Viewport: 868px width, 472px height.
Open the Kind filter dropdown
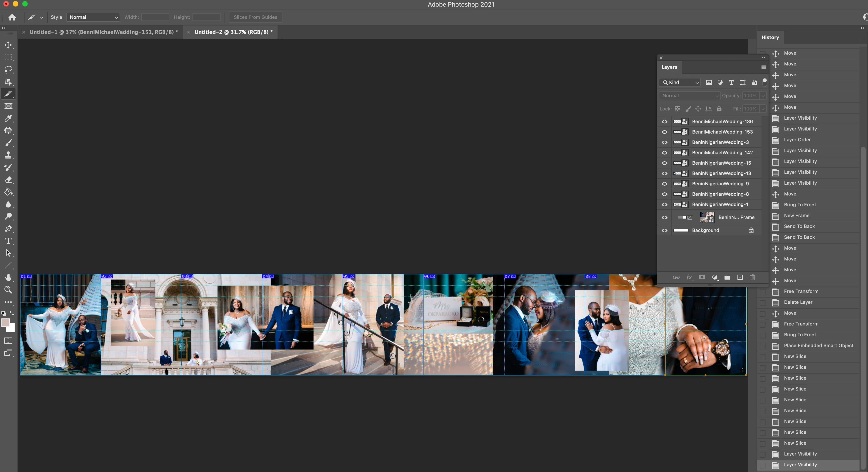pyautogui.click(x=680, y=82)
